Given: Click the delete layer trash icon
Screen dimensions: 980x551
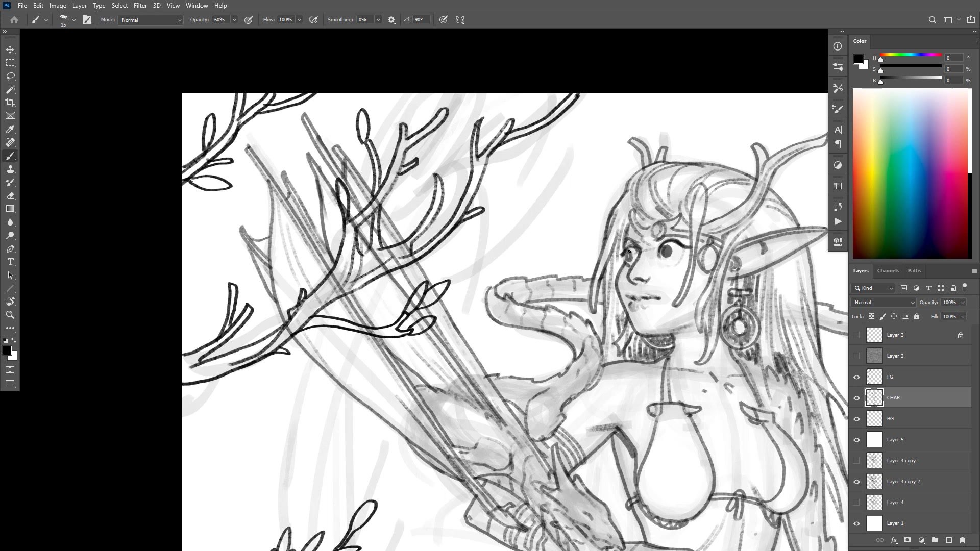Looking at the screenshot, I should point(962,540).
